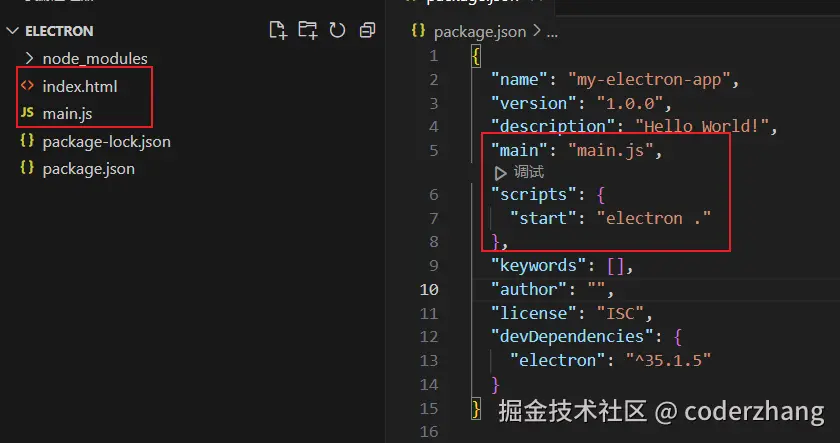840x443 pixels.
Task: Click the HTML file icon beside index.html
Action: pos(27,86)
